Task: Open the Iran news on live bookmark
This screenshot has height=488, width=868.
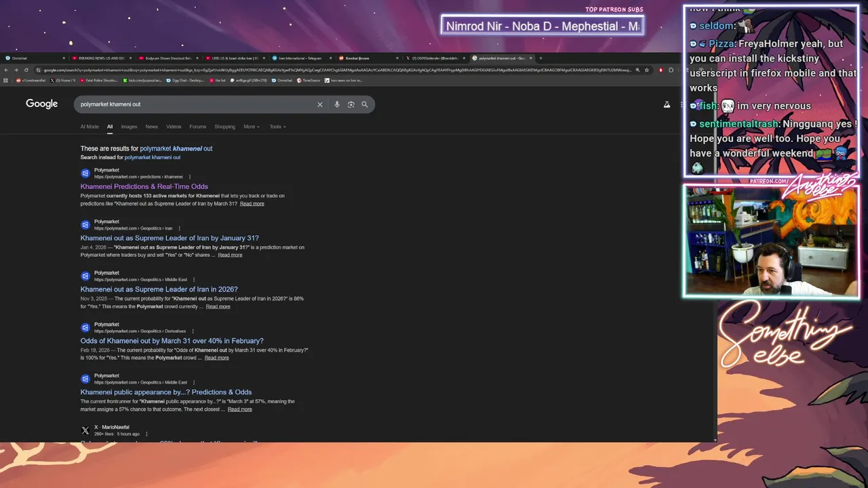Action: (x=343, y=80)
